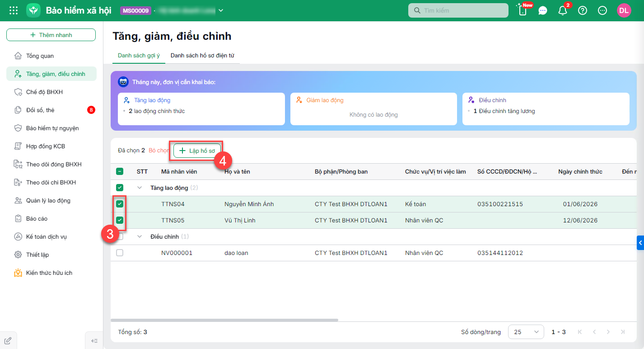Jump to last page arrow
Image resolution: width=644 pixels, height=349 pixels.
coord(623,332)
